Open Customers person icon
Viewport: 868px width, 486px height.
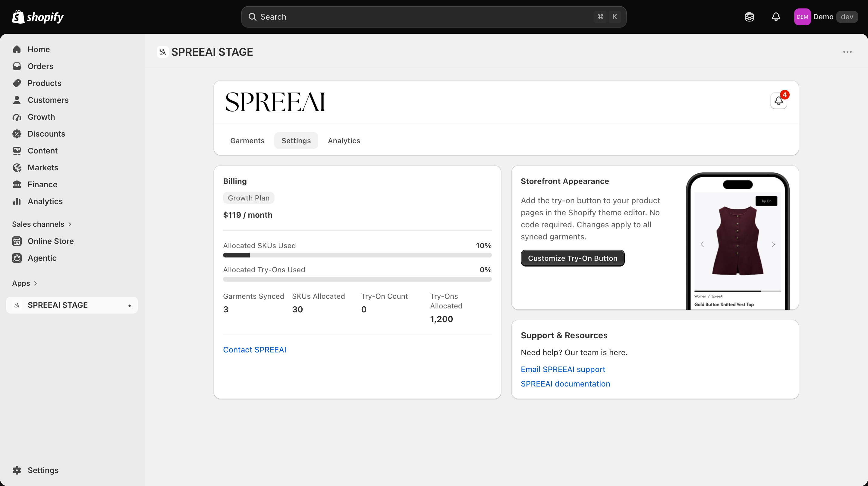click(x=17, y=100)
